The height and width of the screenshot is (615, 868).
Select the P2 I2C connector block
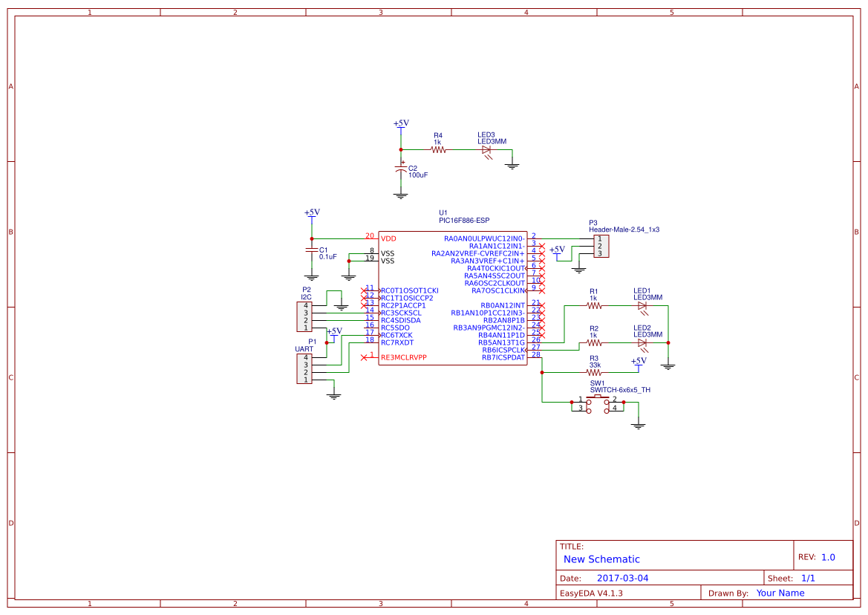[x=304, y=316]
